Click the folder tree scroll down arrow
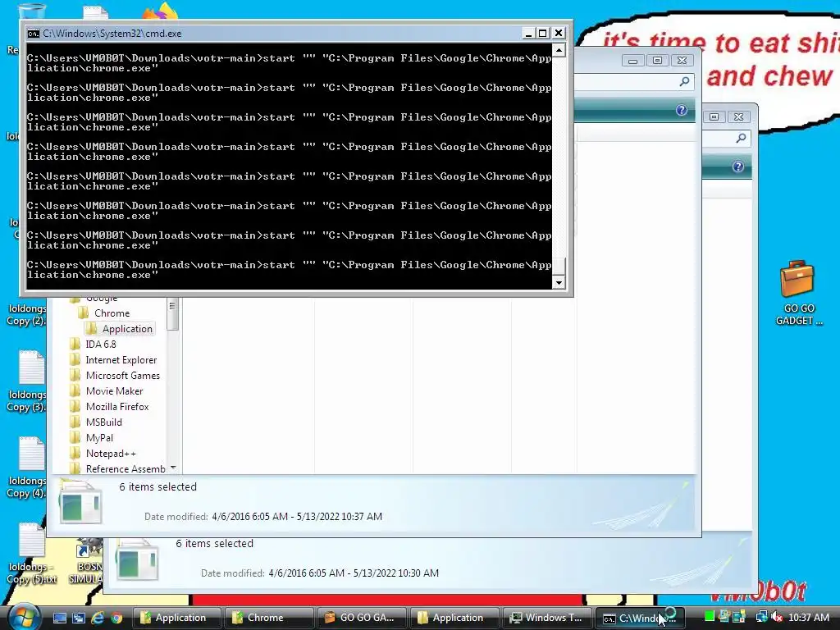 [172, 468]
